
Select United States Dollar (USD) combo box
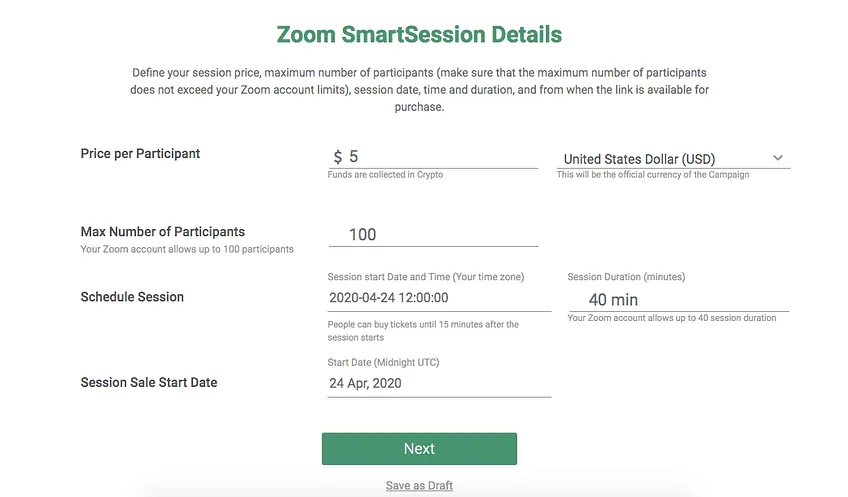[x=673, y=158]
